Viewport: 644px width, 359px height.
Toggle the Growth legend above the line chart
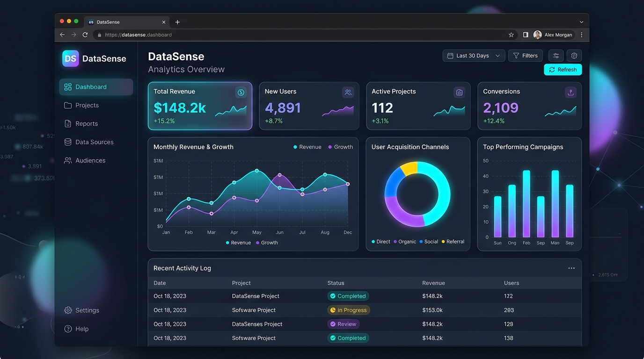[x=341, y=147]
